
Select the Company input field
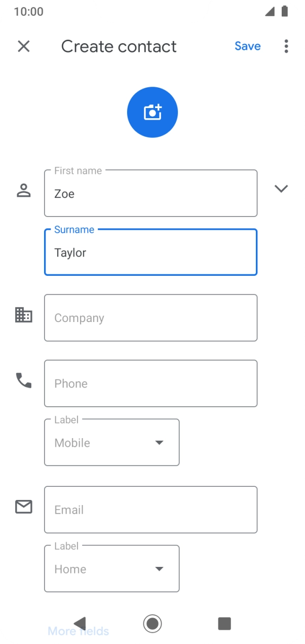point(150,318)
